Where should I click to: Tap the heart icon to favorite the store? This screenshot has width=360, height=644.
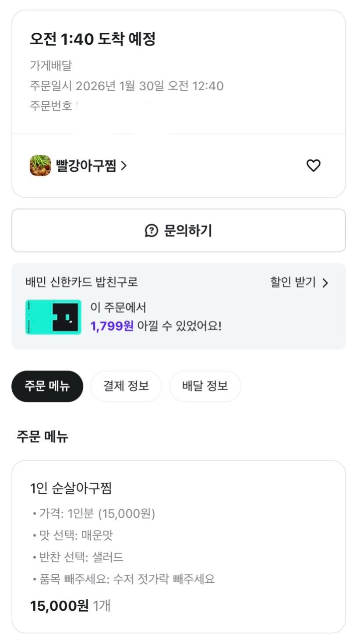pyautogui.click(x=313, y=166)
